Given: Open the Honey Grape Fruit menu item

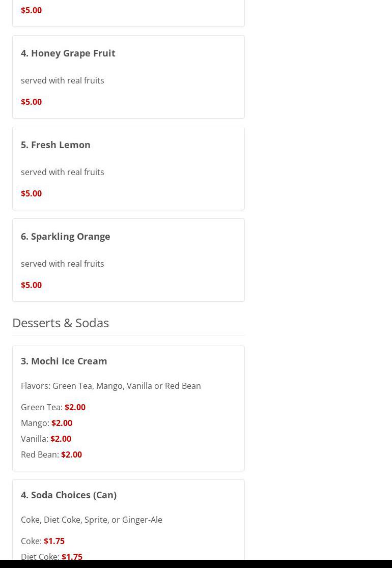Looking at the screenshot, I should [x=68, y=53].
